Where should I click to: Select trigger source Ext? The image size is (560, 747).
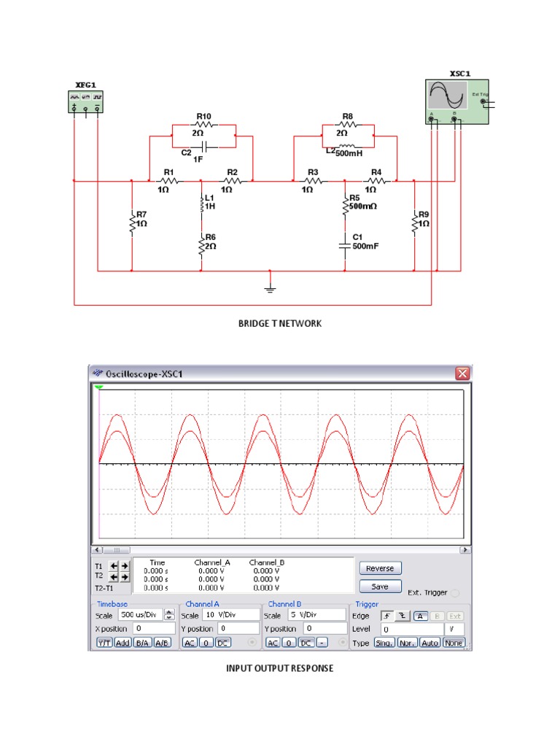[x=455, y=616]
